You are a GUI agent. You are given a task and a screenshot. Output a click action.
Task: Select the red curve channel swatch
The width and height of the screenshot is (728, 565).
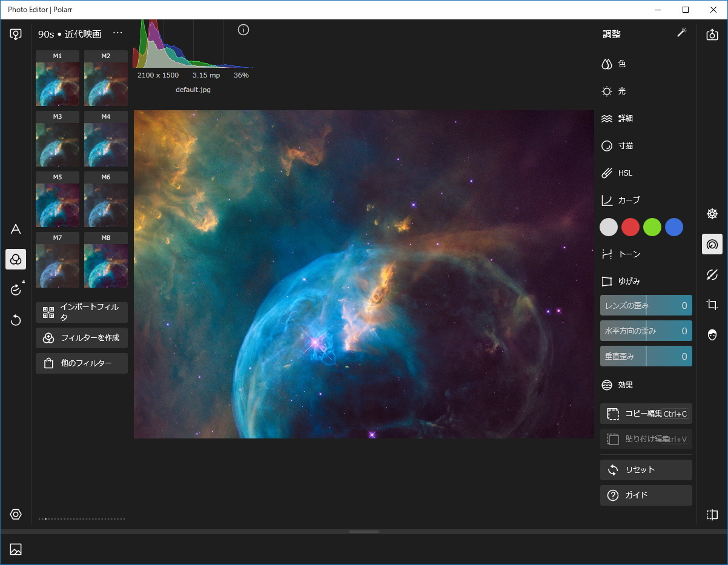pyautogui.click(x=630, y=227)
